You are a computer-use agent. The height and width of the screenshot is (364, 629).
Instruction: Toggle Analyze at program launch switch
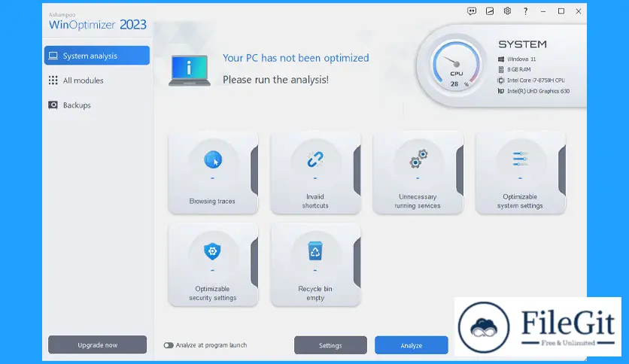pyautogui.click(x=169, y=345)
